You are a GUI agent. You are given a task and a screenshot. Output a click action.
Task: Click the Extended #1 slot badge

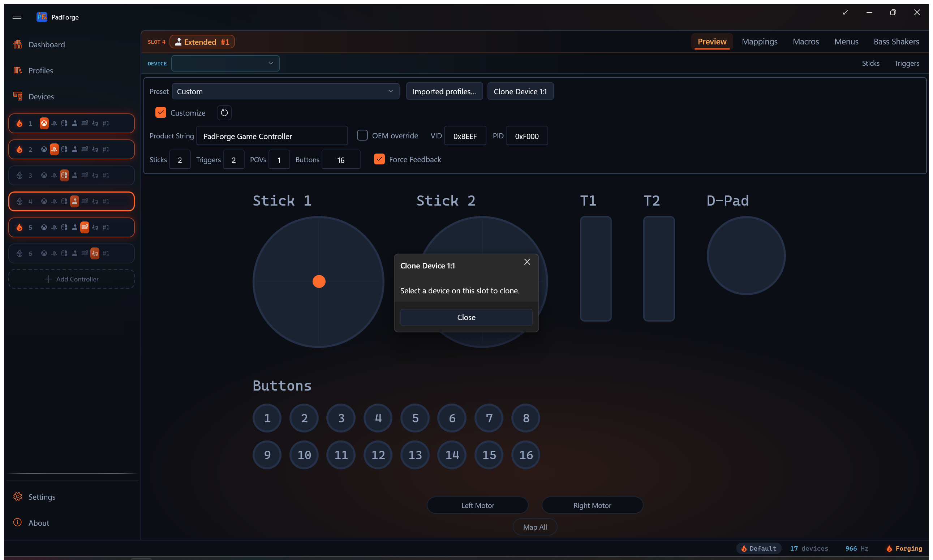202,42
